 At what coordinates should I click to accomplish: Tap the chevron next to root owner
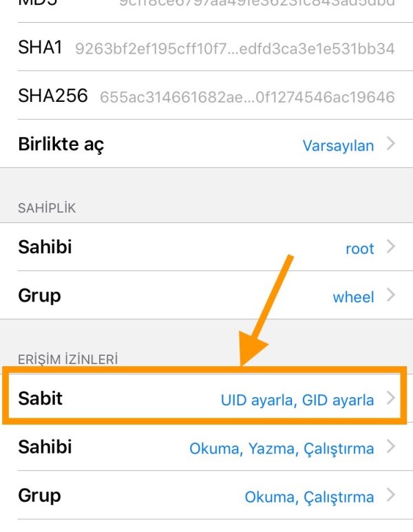[x=391, y=246]
